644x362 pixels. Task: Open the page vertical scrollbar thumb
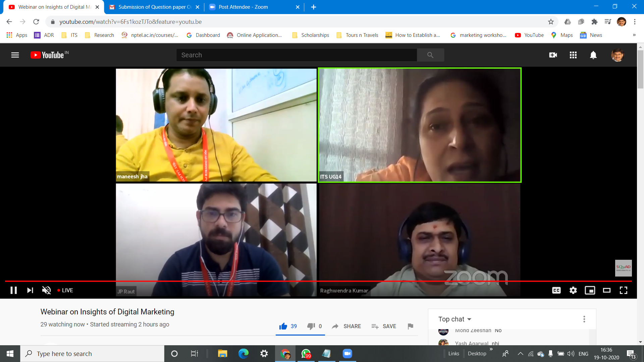640,69
